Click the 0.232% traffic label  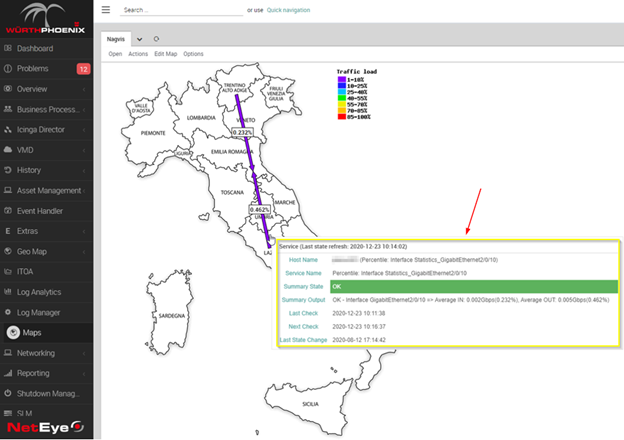[x=242, y=132]
